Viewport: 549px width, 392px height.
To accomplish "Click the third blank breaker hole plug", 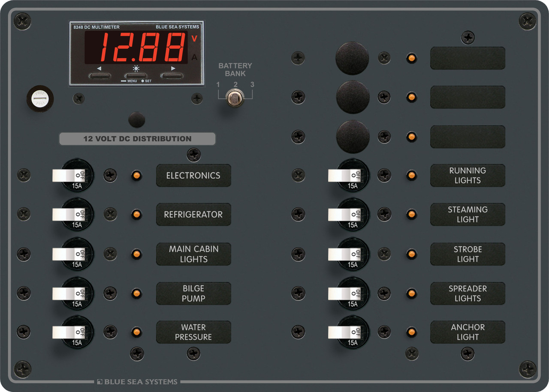I will click(x=353, y=137).
